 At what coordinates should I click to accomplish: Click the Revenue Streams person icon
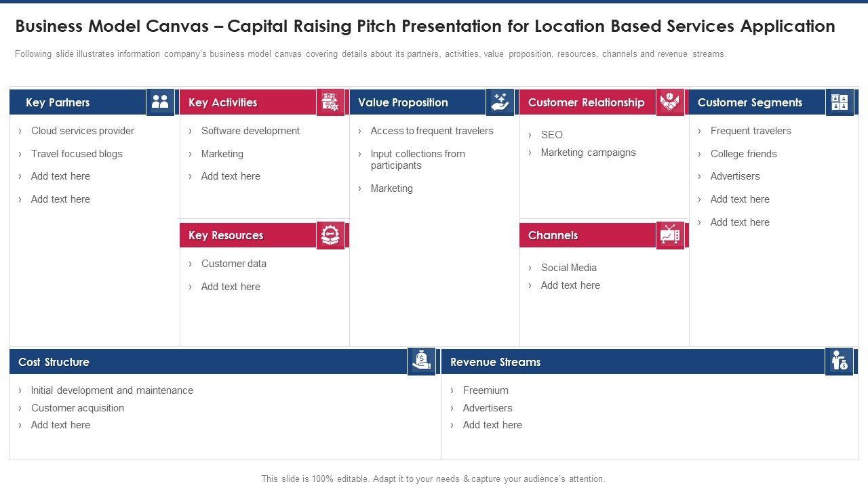tap(840, 361)
